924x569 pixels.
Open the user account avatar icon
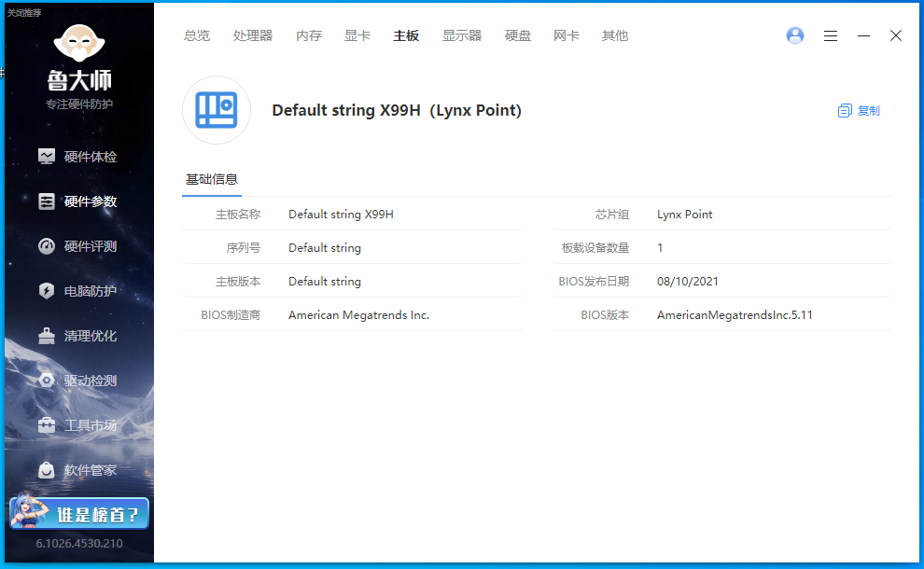pyautogui.click(x=795, y=35)
